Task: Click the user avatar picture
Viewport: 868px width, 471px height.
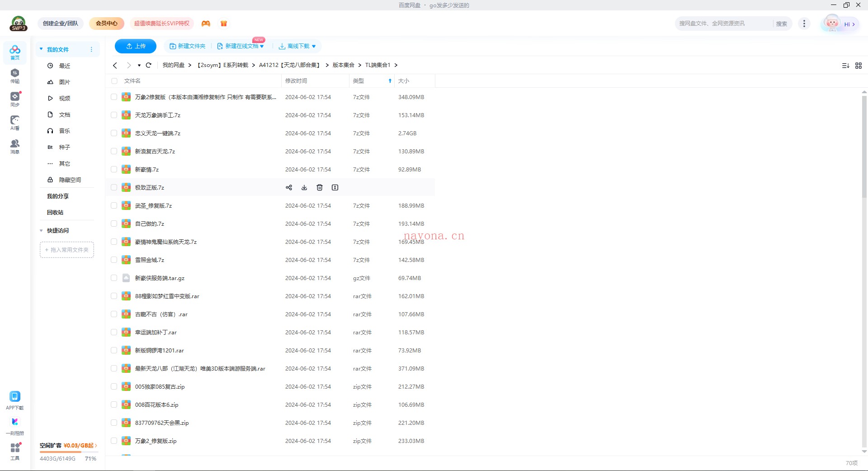Action: click(832, 24)
